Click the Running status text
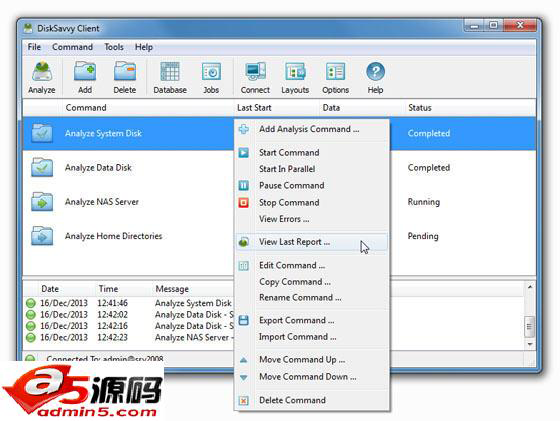The width and height of the screenshot is (560, 421). (424, 202)
